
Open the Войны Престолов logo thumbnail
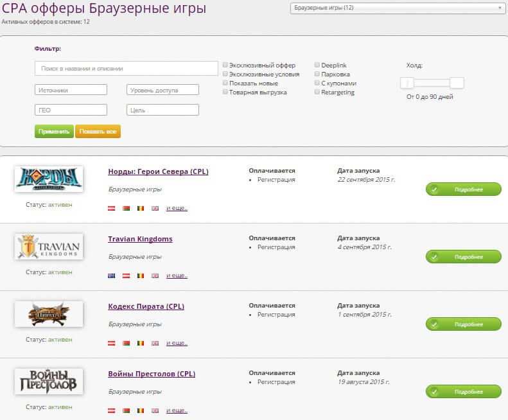(x=49, y=381)
